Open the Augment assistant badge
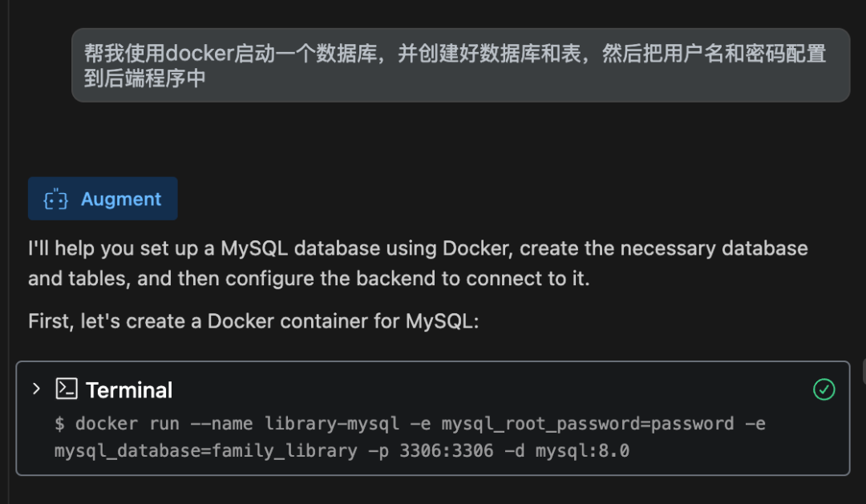The image size is (866, 504). pos(103,198)
